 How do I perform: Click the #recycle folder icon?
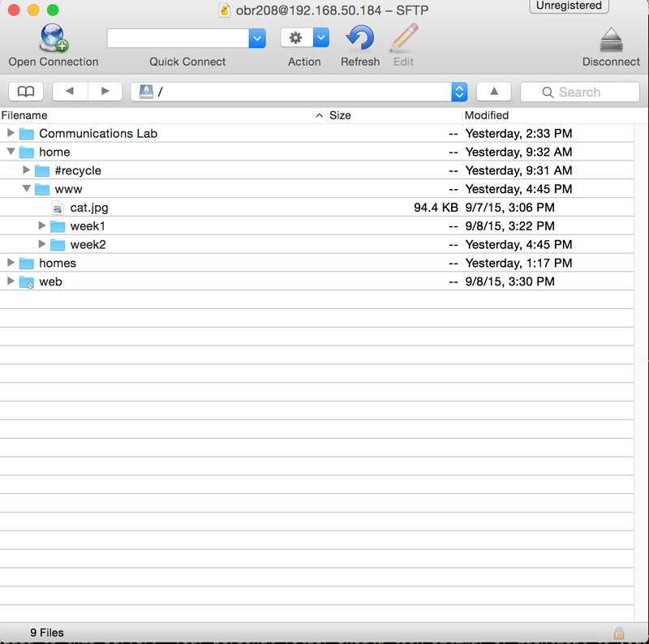tap(42, 170)
